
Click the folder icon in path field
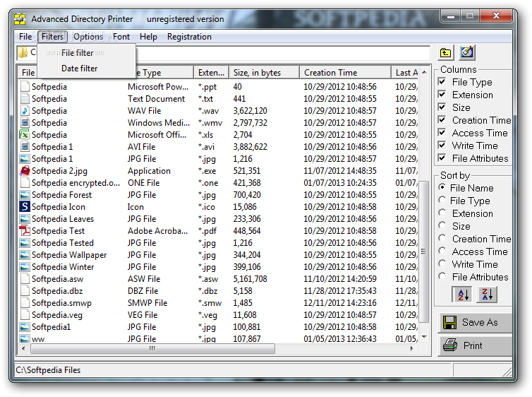point(23,53)
